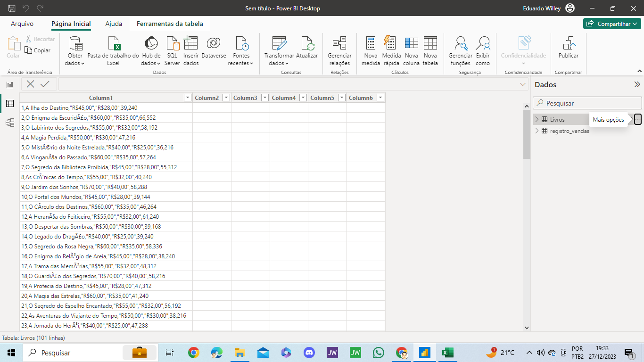Open Chrome from taskbar
This screenshot has width=644, height=362.
point(193,353)
